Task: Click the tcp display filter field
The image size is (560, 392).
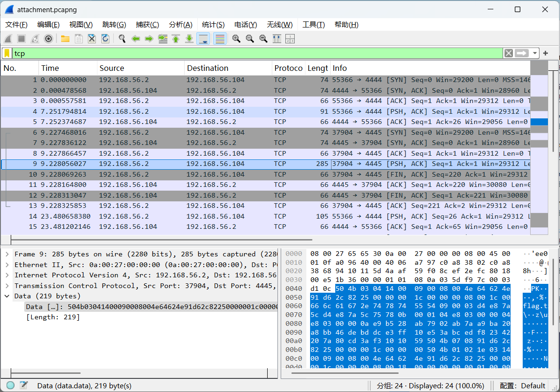Action: (x=257, y=53)
